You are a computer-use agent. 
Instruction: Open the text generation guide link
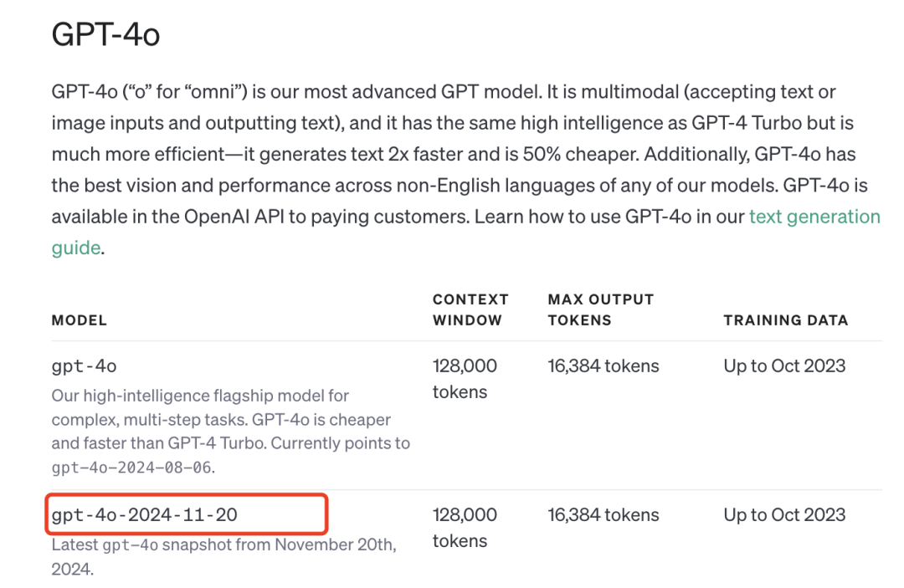coord(814,217)
